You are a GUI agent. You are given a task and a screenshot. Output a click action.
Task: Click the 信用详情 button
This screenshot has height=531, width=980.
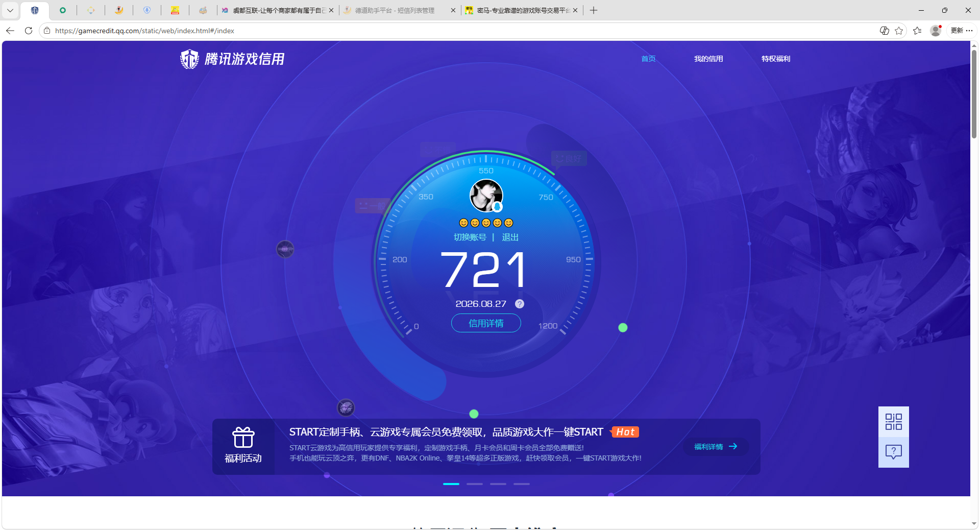[486, 323]
